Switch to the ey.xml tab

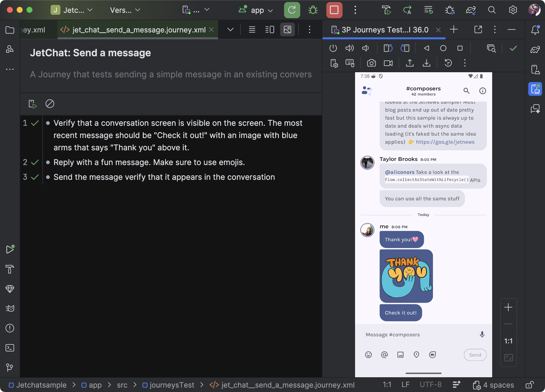[x=34, y=29]
